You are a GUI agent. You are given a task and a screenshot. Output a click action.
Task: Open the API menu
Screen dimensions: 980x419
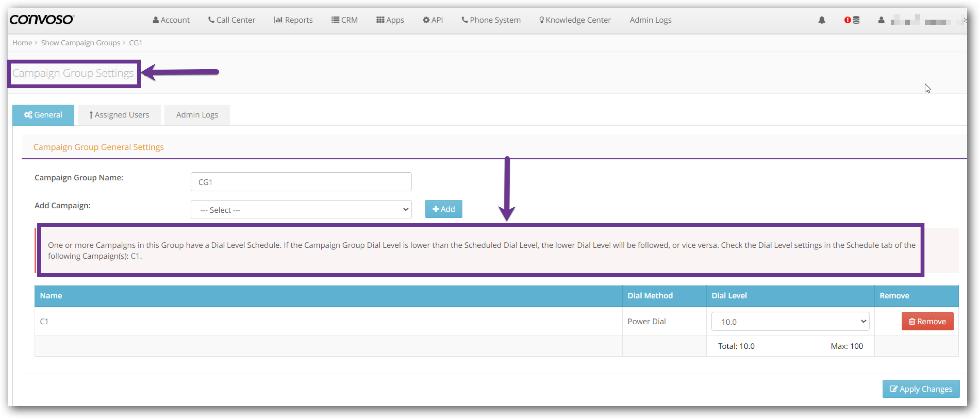tap(433, 20)
